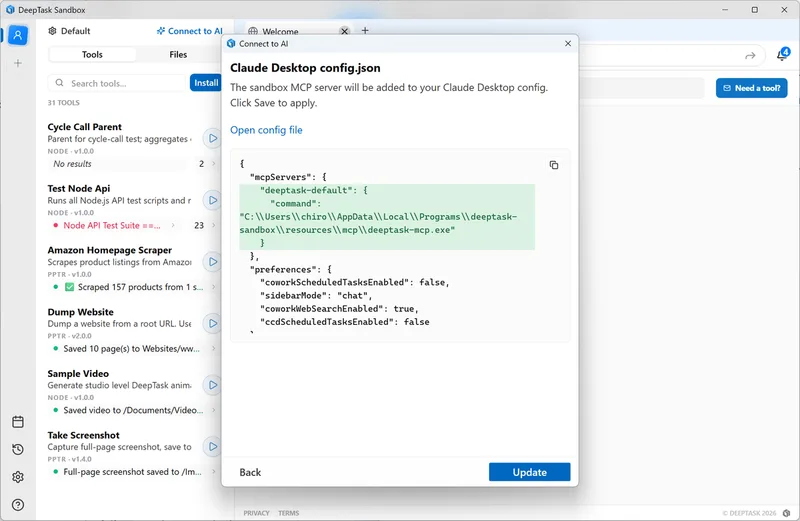The image size is (800, 521).
Task: Click the Update button
Action: coord(529,472)
